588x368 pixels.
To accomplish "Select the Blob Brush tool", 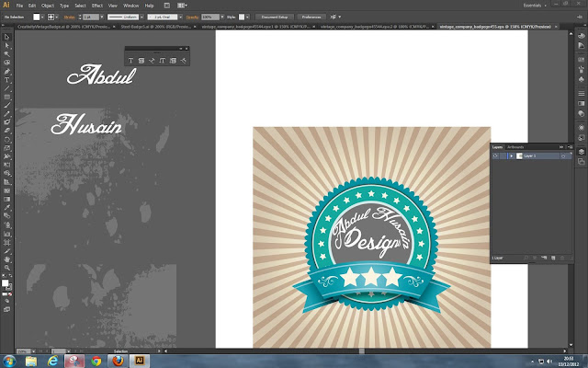I will [6, 122].
